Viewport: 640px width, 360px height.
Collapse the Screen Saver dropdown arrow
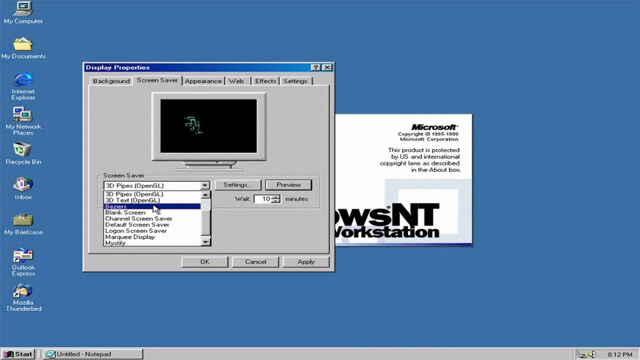pos(205,186)
